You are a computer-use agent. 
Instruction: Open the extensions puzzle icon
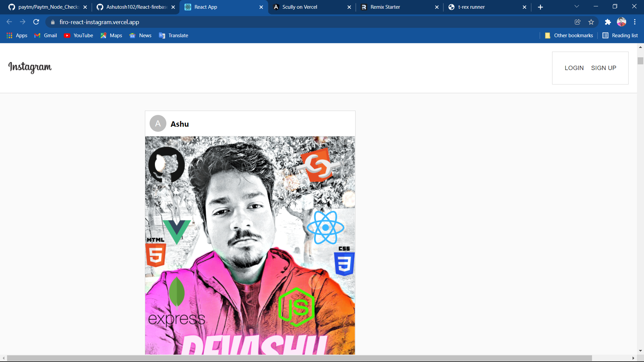click(x=608, y=22)
